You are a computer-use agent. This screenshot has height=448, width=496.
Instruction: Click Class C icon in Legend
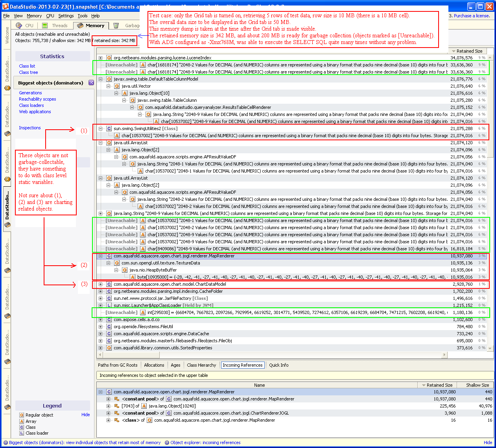tap(22, 427)
